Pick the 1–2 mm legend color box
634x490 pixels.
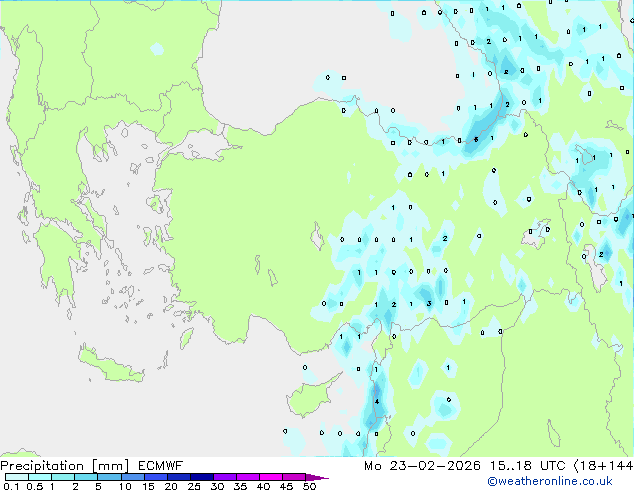tap(63, 477)
